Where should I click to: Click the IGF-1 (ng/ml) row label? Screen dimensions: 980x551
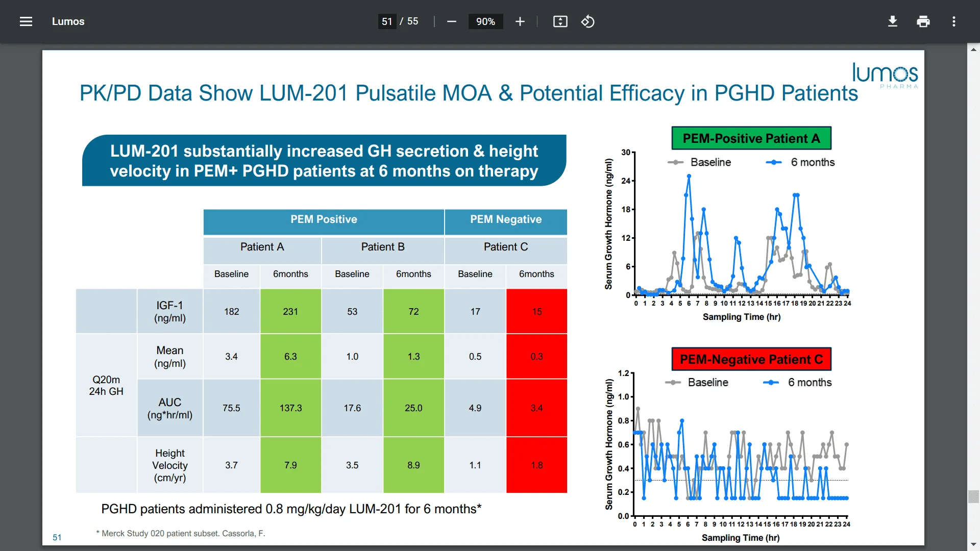[170, 312]
